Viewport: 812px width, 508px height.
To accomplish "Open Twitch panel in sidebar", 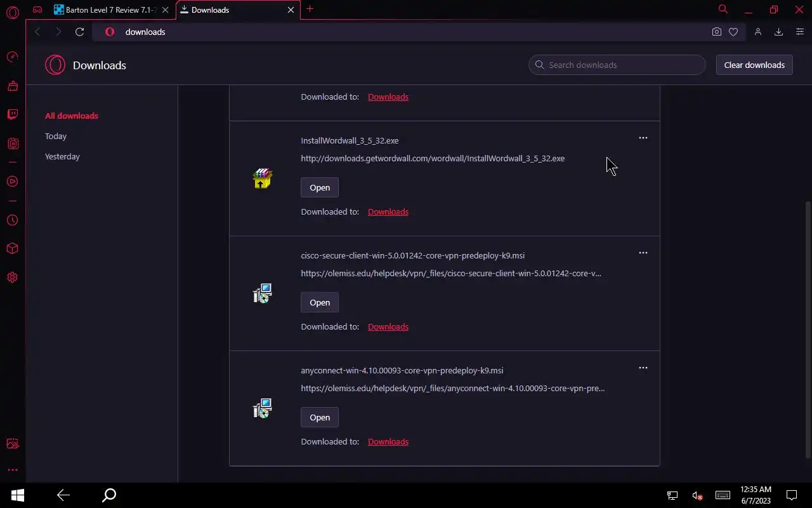I will pyautogui.click(x=12, y=114).
